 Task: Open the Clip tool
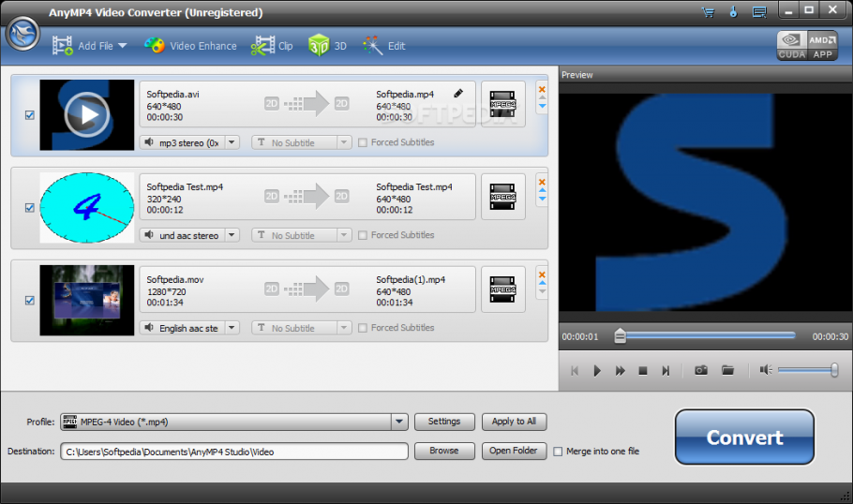click(273, 46)
